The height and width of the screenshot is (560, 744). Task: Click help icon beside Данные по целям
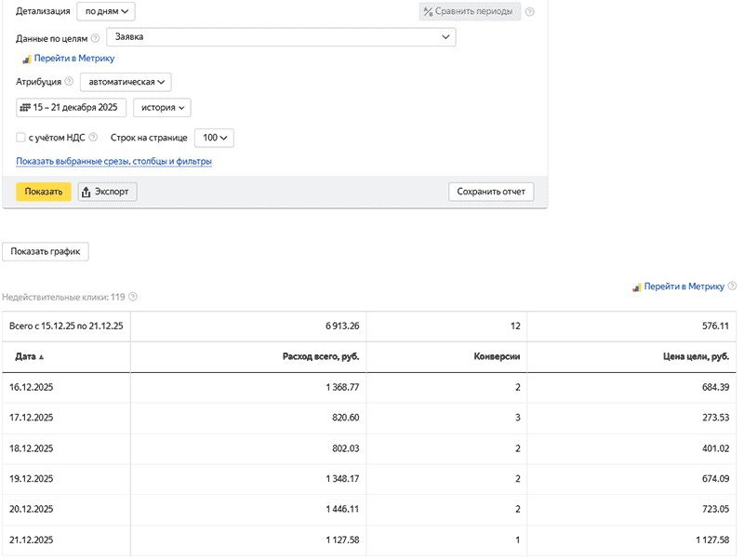coord(96,38)
